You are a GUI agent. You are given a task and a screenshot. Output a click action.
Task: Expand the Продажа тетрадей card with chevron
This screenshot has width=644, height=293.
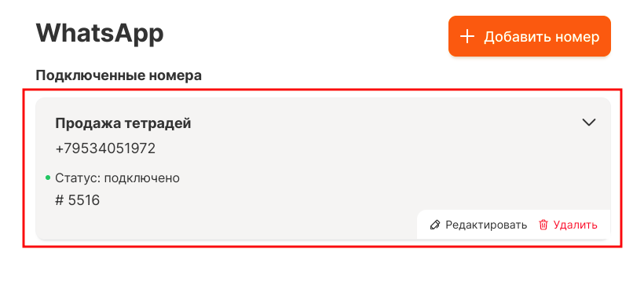point(589,123)
